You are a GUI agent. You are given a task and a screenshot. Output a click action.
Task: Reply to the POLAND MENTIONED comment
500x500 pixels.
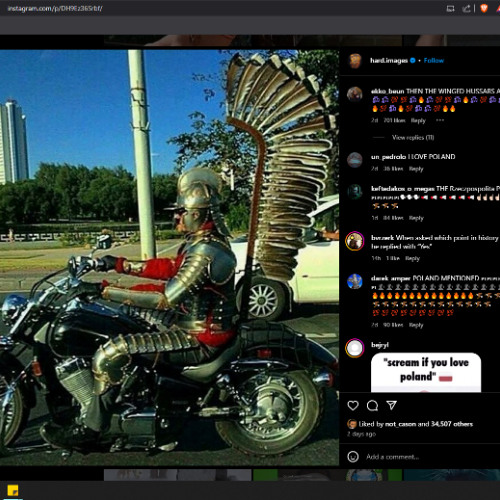coord(416,325)
